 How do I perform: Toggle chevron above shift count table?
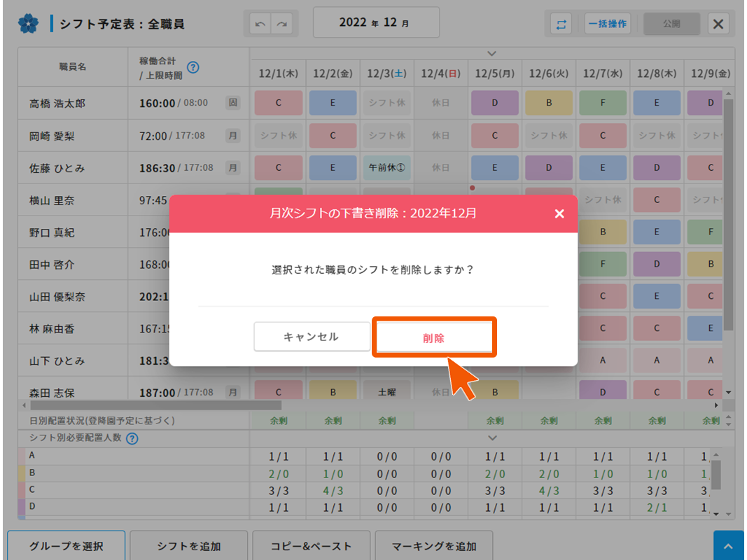(491, 437)
